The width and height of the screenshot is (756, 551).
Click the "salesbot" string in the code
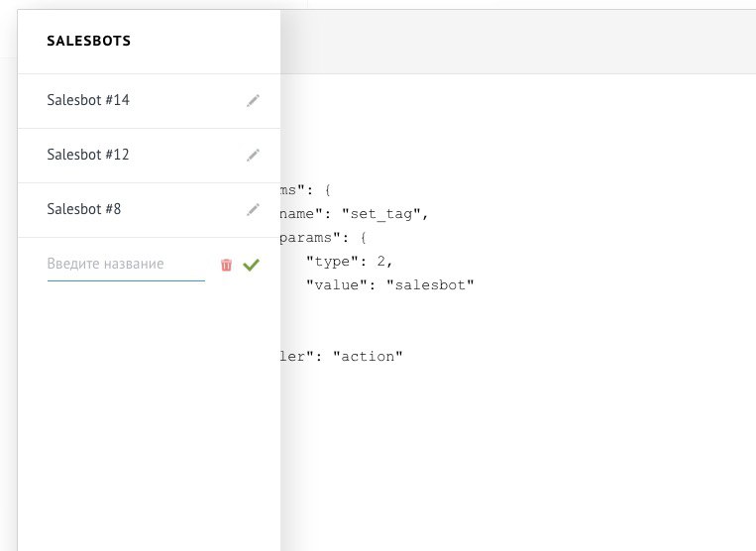point(430,284)
